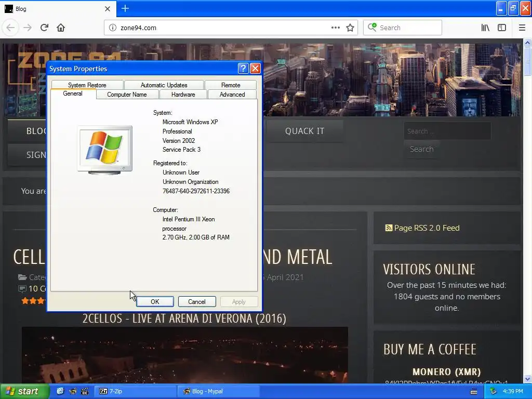Click the website search text field
532x399 pixels.
[x=447, y=131]
